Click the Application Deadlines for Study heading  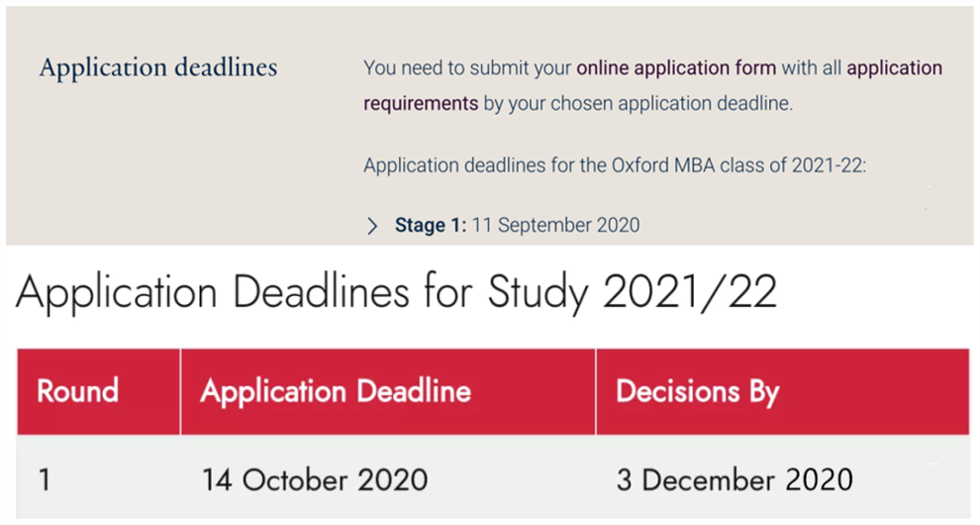pos(396,293)
